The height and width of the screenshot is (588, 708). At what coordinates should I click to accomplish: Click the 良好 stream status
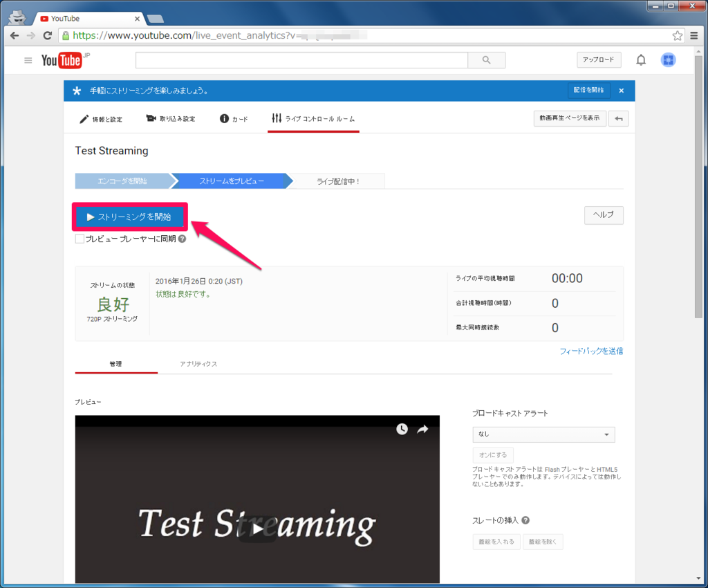113,304
